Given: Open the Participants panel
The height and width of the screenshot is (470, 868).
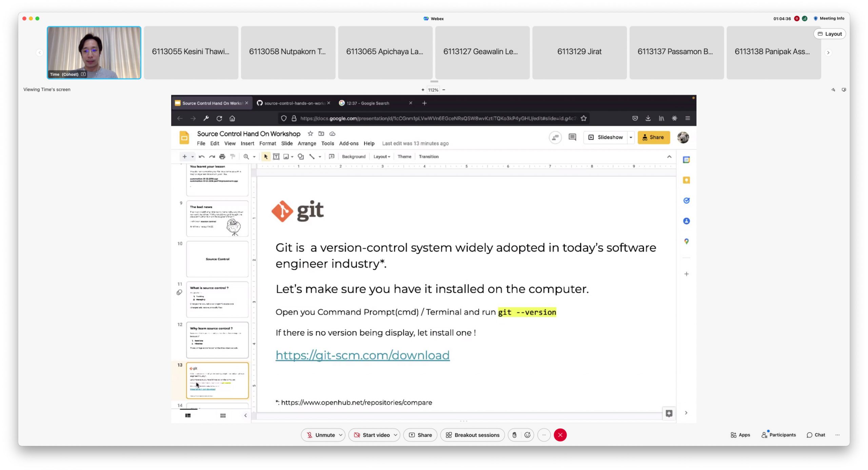Looking at the screenshot, I should (778, 435).
